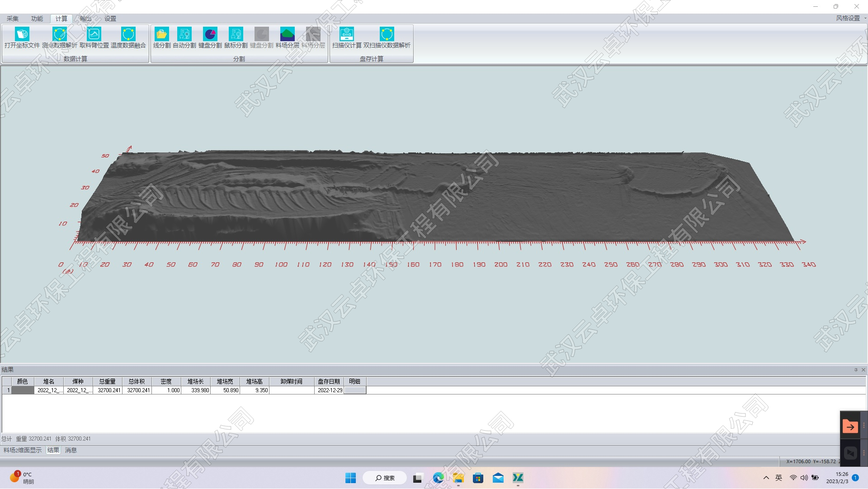Image resolution: width=868 pixels, height=489 pixels.
Task: Show hidden system tray icons
Action: [766, 478]
